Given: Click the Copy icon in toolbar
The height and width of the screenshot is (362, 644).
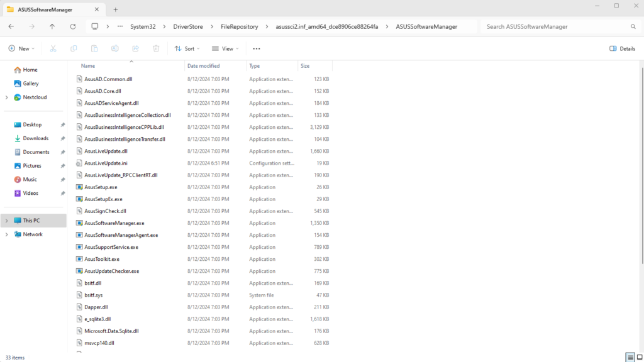Looking at the screenshot, I should coord(74,48).
